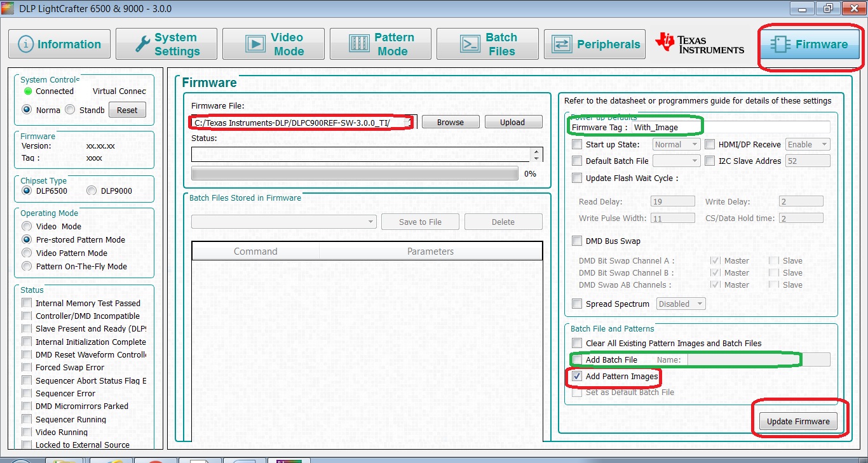Select Video Pattern Mode option

point(27,253)
